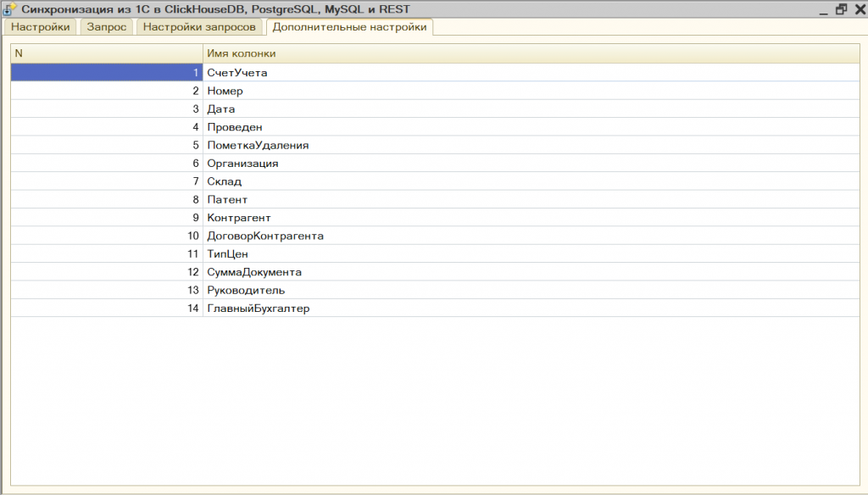Select the Дополнительные настройки tab
Screen dimensions: 868x495
[x=349, y=27]
